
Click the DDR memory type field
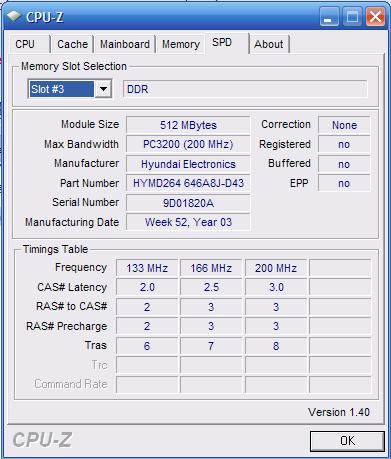245,89
